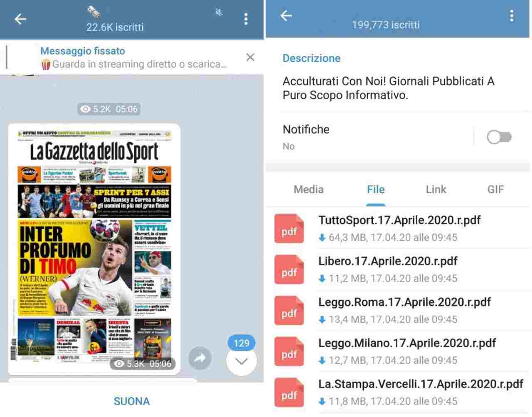Switch to the Link tab
The width and height of the screenshot is (532, 417).
point(436,189)
